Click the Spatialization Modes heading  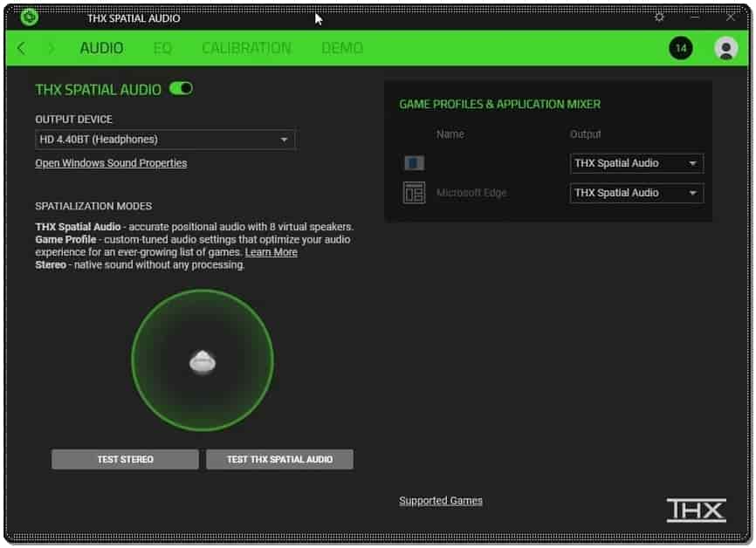tap(93, 206)
